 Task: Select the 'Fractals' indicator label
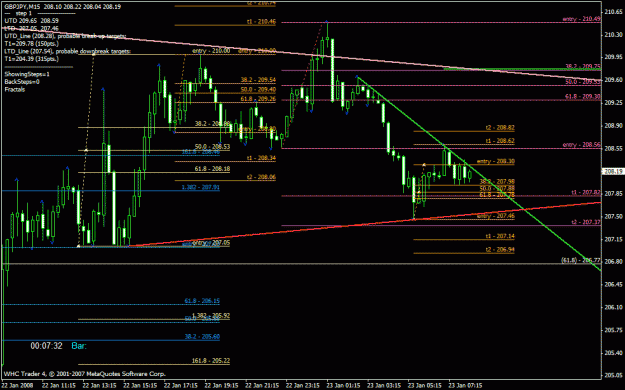coord(15,89)
